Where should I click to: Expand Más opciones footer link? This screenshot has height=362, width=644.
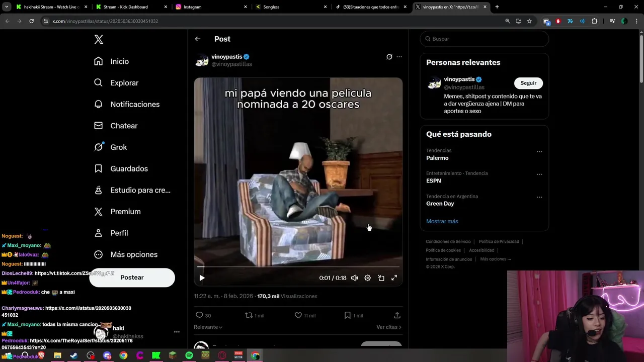tap(496, 259)
